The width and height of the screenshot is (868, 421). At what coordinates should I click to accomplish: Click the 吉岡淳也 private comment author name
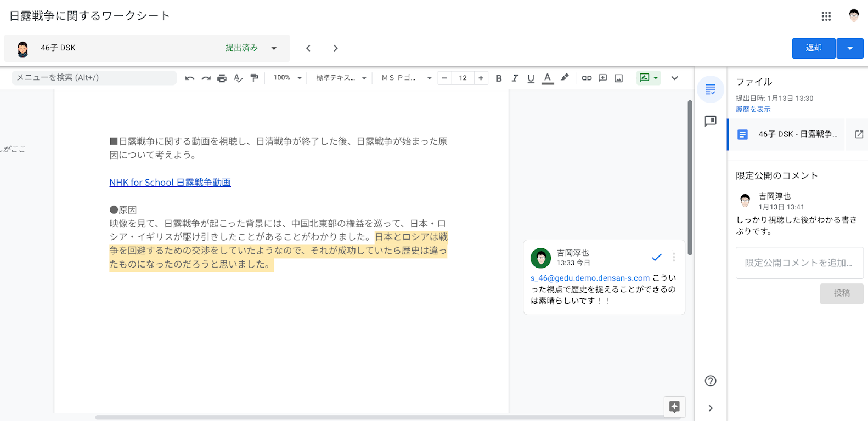coord(775,196)
